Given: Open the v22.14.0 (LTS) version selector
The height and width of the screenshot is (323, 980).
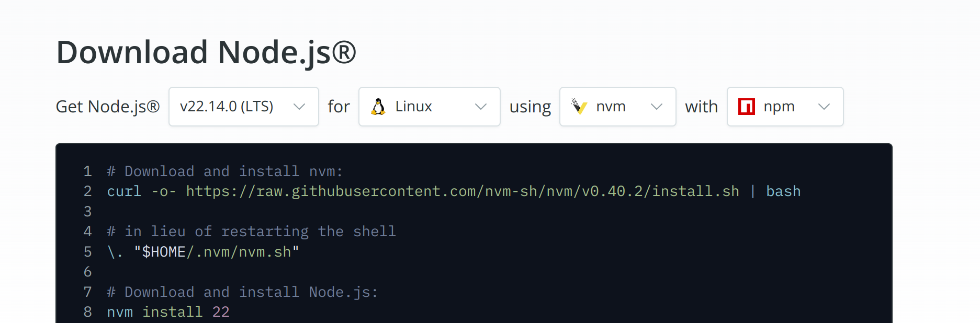Looking at the screenshot, I should (x=244, y=107).
